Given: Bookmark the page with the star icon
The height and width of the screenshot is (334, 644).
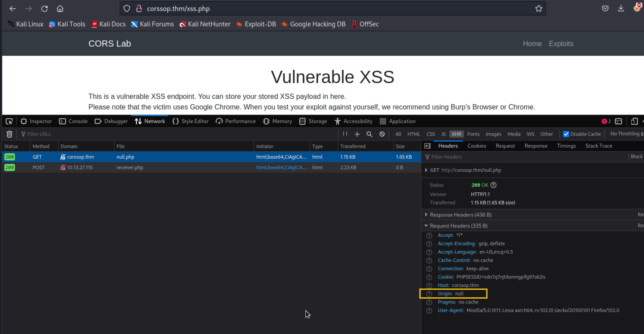Looking at the screenshot, I should [x=539, y=9].
